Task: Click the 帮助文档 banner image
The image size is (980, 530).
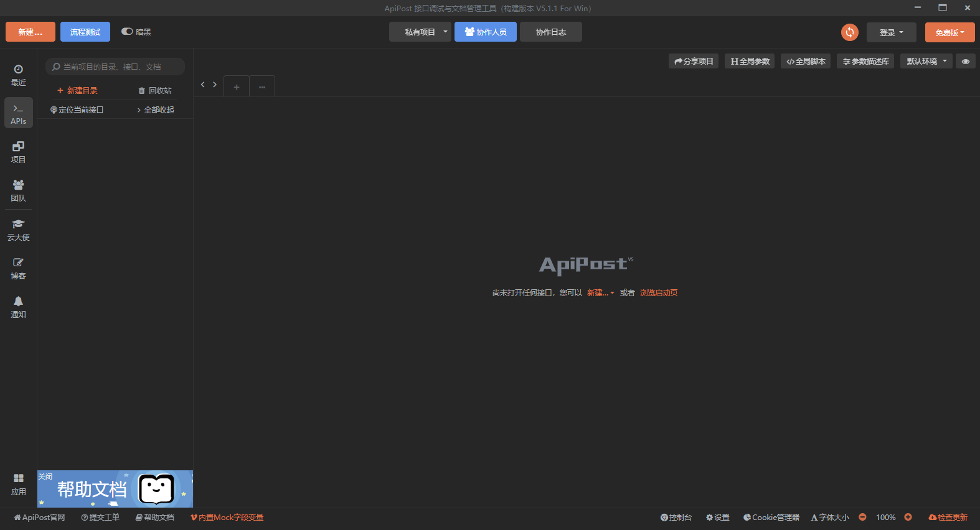Action: (x=115, y=489)
